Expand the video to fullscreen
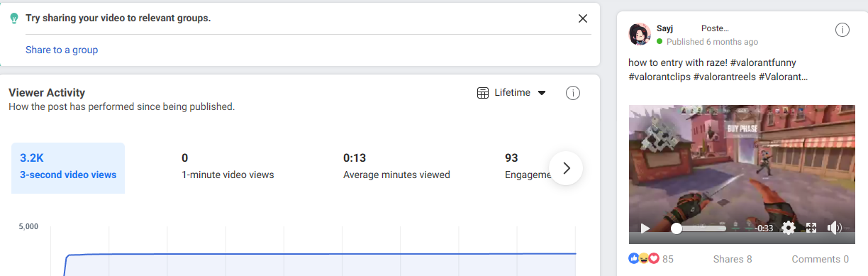This screenshot has height=276, width=868. point(811,228)
